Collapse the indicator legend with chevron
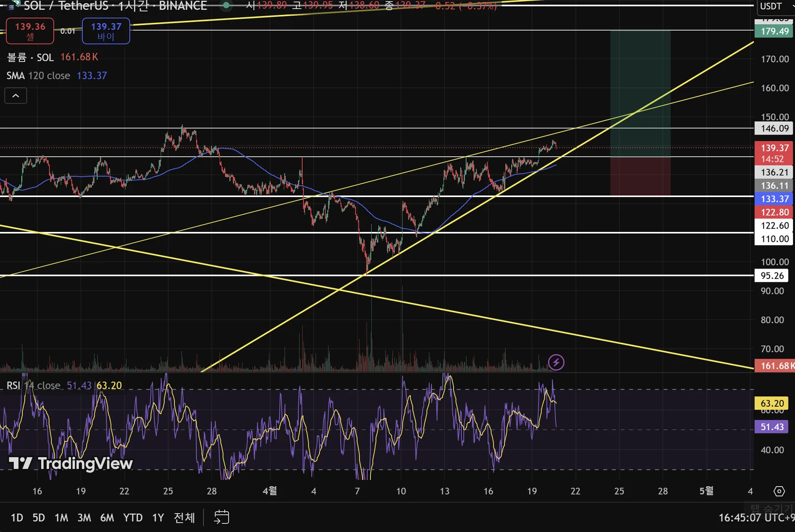795x532 pixels. (16, 96)
